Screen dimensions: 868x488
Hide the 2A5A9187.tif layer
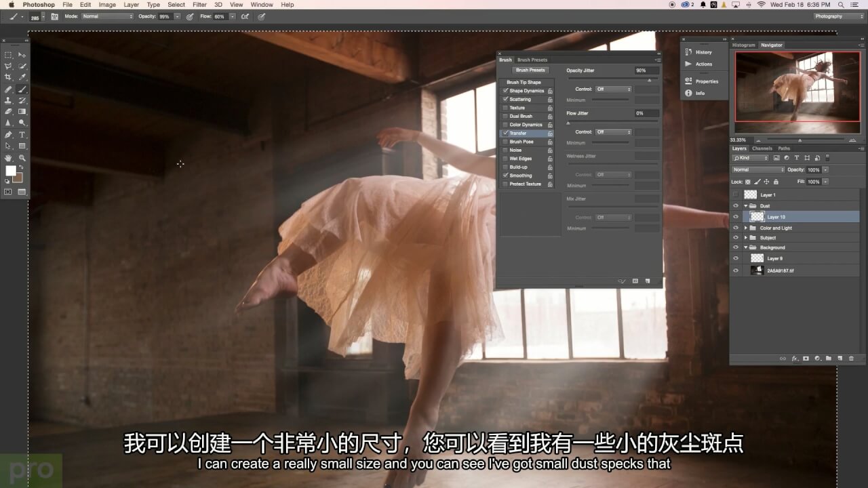click(736, 270)
